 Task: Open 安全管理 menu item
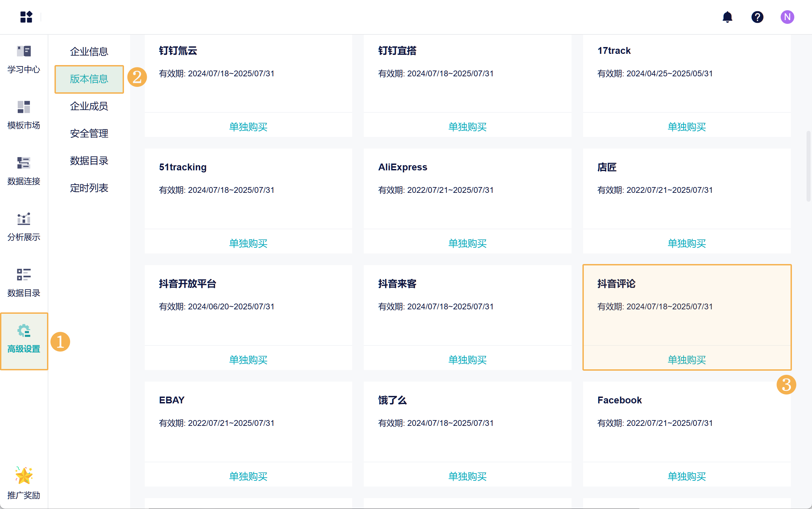(x=89, y=133)
